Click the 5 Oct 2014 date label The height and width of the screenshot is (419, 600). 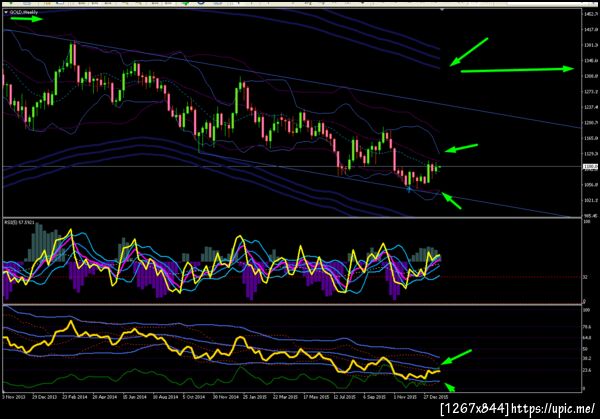194,397
